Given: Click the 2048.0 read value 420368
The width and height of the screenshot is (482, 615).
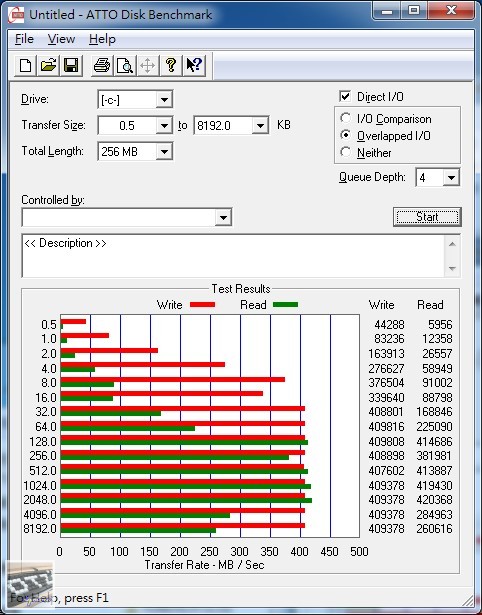Looking at the screenshot, I should (434, 500).
